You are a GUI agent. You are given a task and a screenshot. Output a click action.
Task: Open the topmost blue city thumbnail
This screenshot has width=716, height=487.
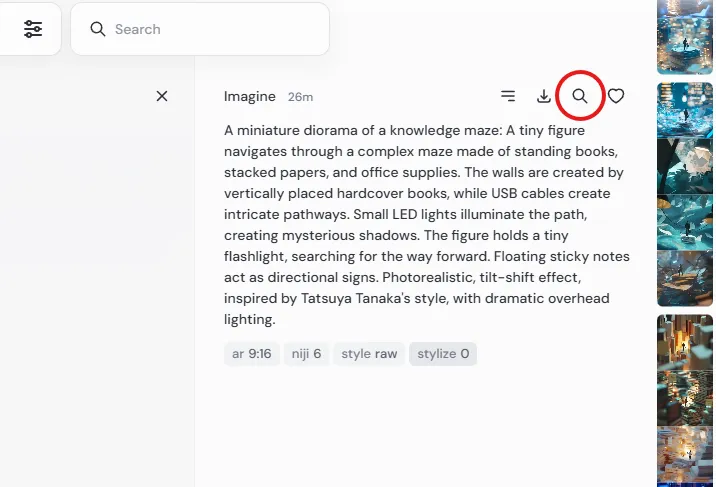[x=684, y=37]
